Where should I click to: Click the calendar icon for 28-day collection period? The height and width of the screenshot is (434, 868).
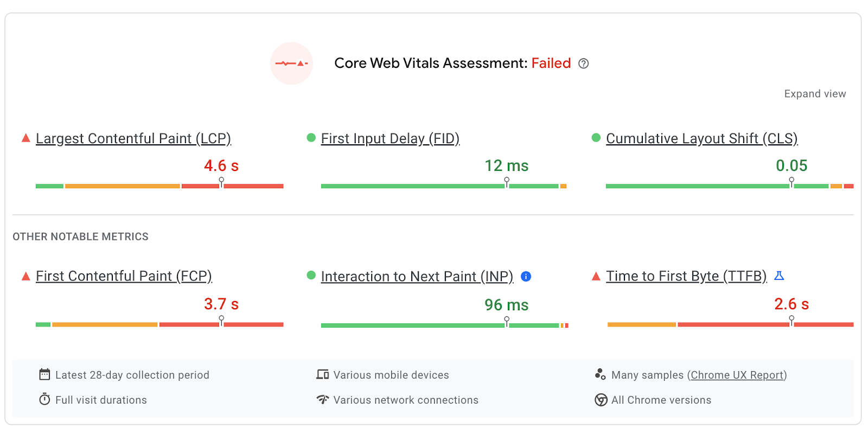pos(44,374)
